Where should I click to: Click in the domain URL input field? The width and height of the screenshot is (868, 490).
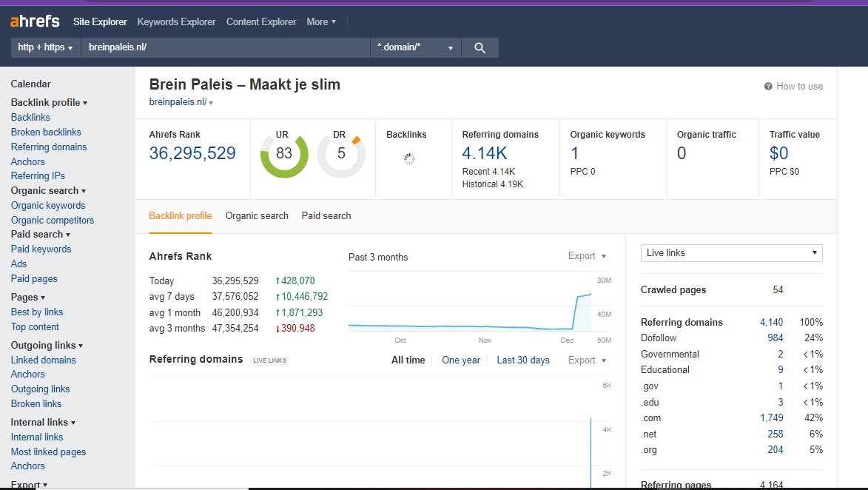(225, 47)
